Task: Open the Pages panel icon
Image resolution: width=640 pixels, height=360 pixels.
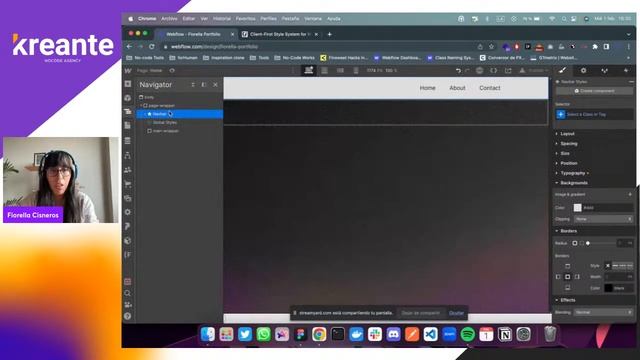Action: [x=128, y=125]
